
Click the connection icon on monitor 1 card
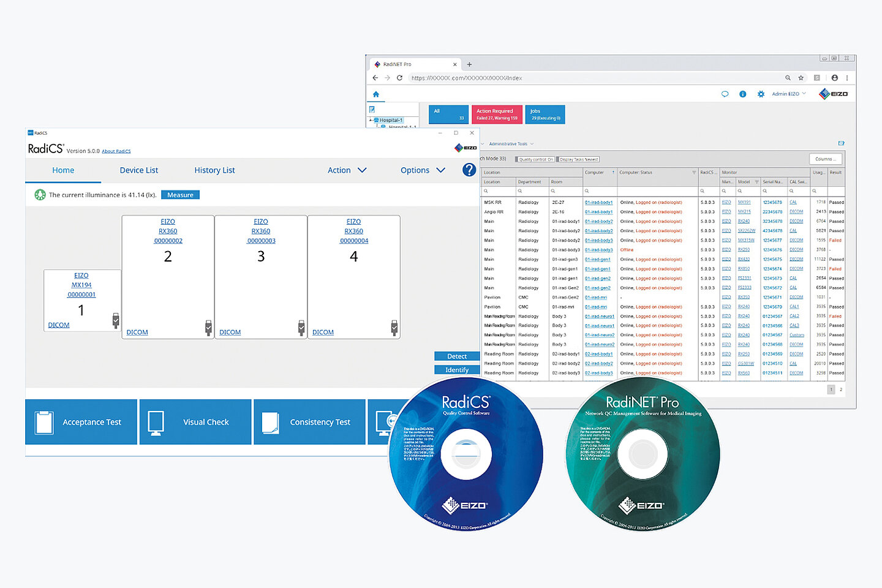(116, 320)
